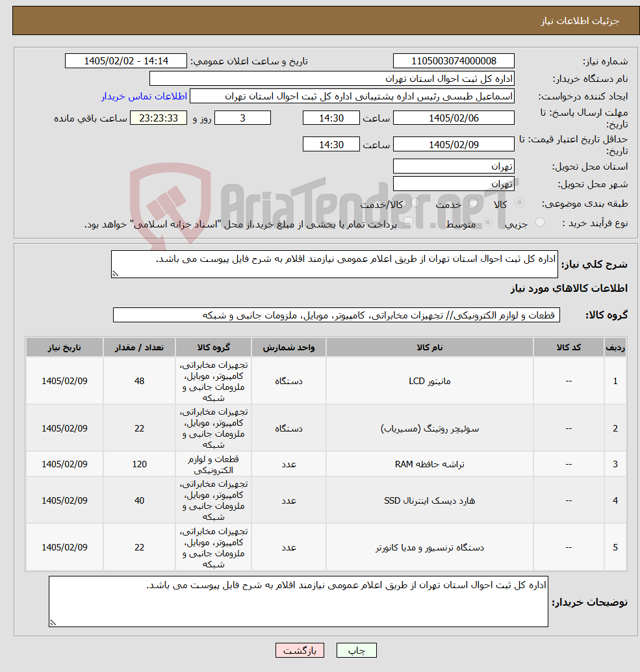Click the اطلاعات کالاهای مورد نیاز heading
The width and height of the screenshot is (640, 672).
[x=569, y=289]
